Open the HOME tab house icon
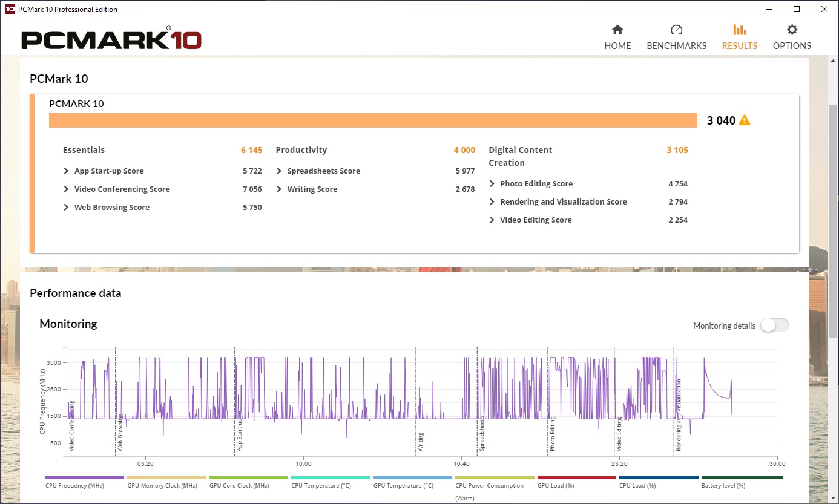 617,30
